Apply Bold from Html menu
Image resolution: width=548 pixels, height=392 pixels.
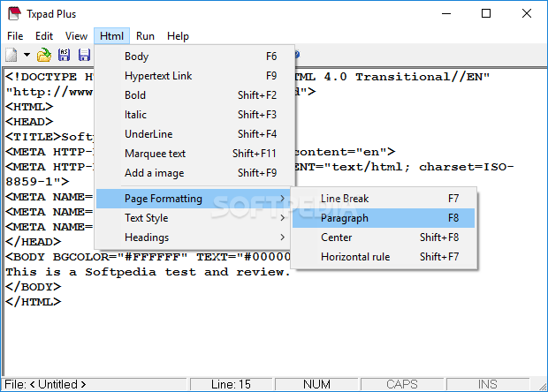click(x=195, y=95)
